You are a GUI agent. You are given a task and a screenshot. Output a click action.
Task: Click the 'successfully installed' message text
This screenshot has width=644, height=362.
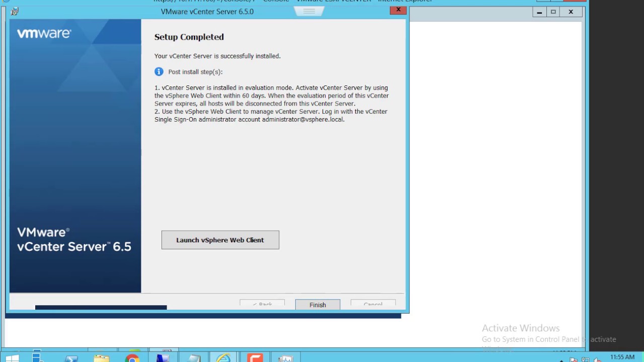coord(217,56)
